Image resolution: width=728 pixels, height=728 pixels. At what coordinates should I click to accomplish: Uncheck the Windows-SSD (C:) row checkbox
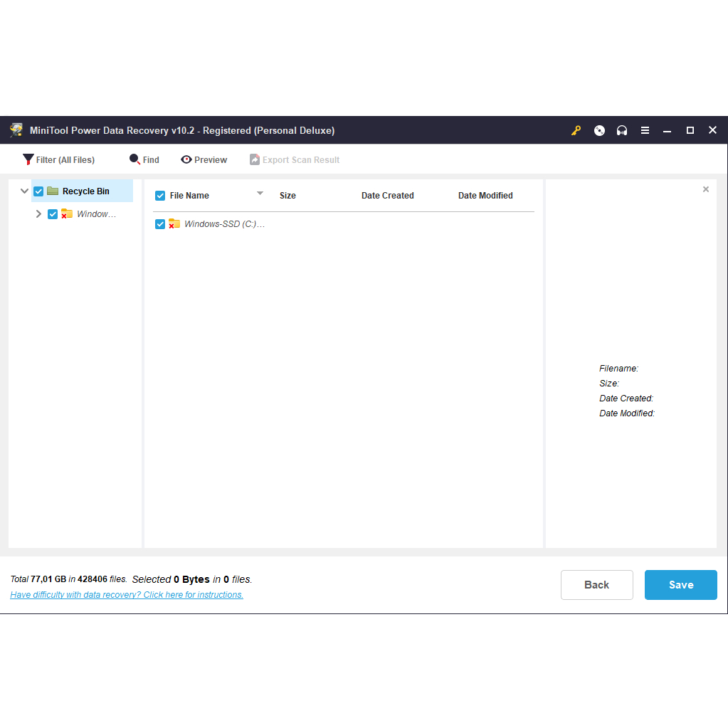click(159, 224)
